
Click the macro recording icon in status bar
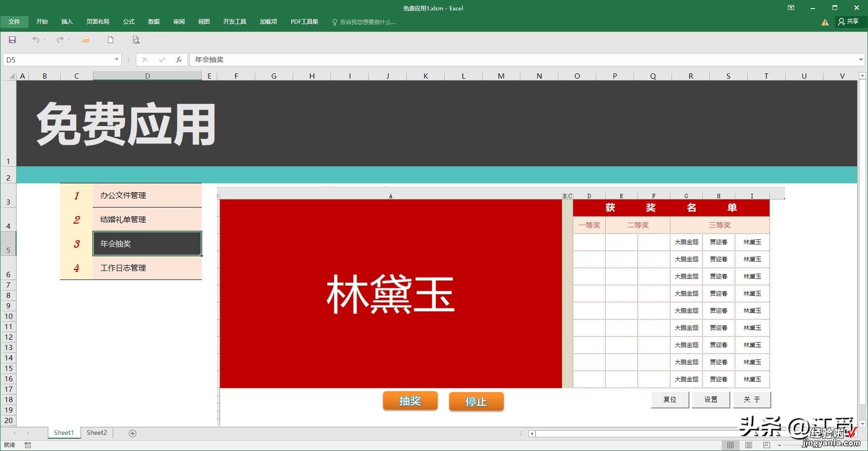point(28,445)
